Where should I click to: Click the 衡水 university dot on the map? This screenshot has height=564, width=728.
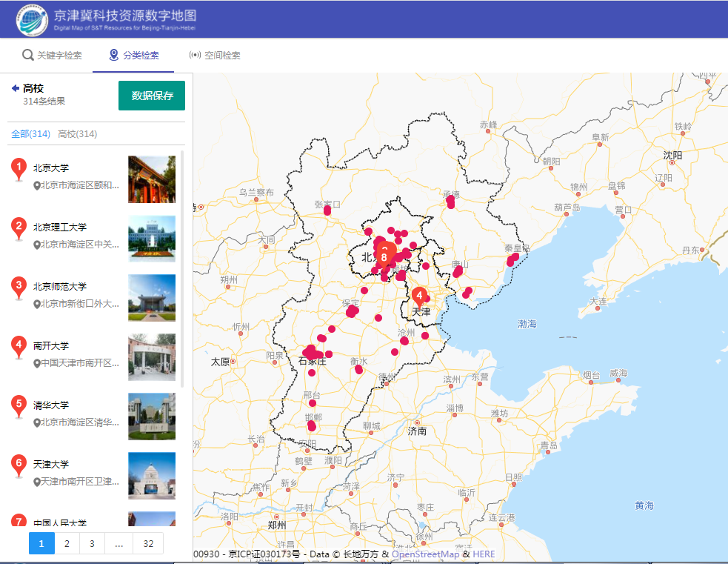[x=358, y=369]
